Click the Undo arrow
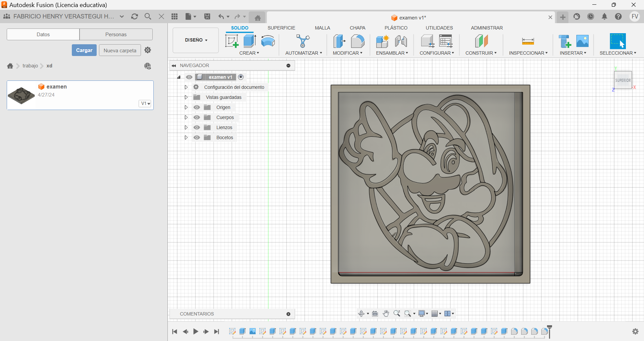The height and width of the screenshot is (341, 644). [221, 16]
